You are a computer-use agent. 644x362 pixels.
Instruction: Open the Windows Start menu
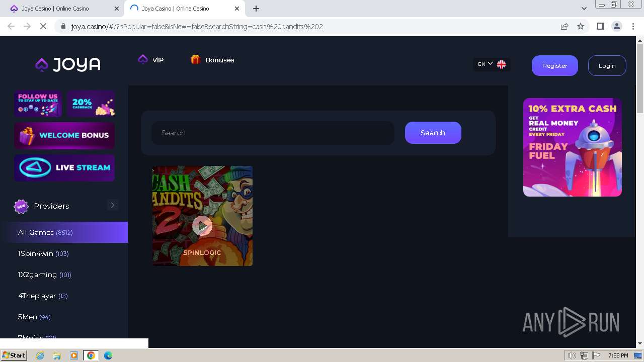[14, 355]
